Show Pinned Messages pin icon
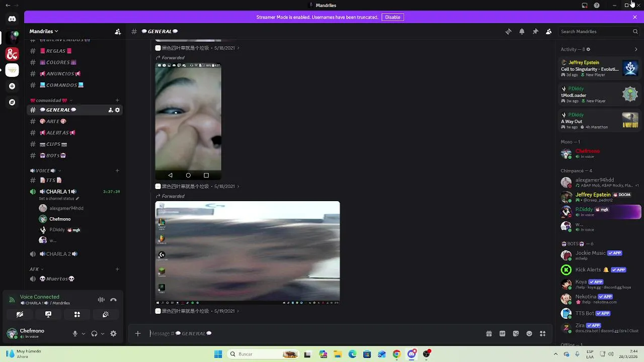 (535, 31)
